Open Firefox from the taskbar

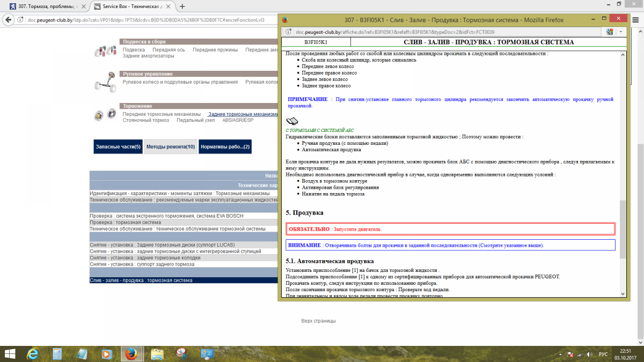pos(131,354)
